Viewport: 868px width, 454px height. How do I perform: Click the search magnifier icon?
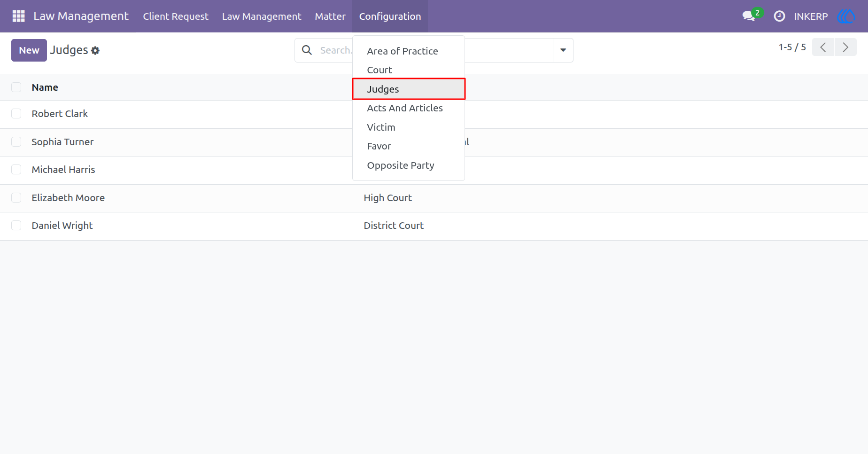pyautogui.click(x=307, y=50)
